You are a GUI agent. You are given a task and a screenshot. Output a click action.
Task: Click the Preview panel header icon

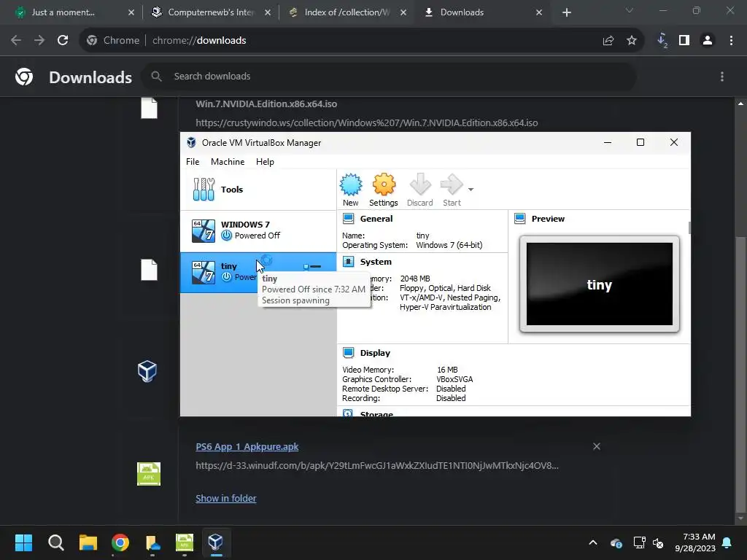pos(519,219)
